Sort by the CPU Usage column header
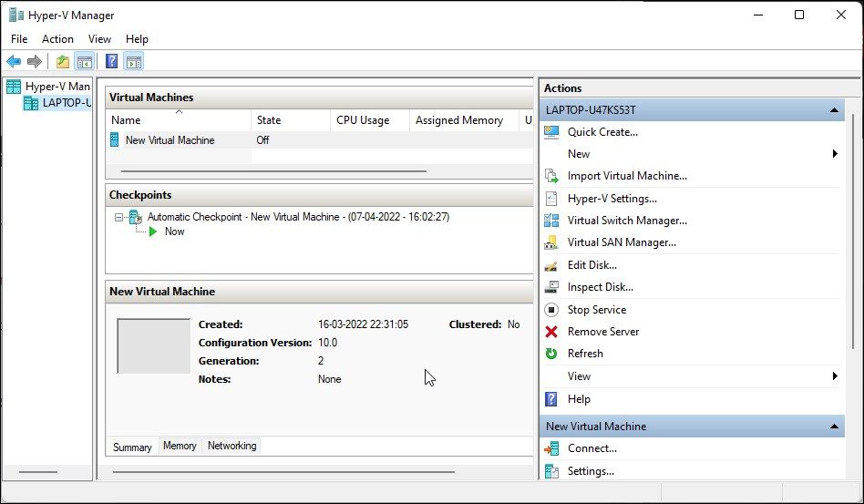Image resolution: width=864 pixels, height=504 pixels. pyautogui.click(x=370, y=120)
